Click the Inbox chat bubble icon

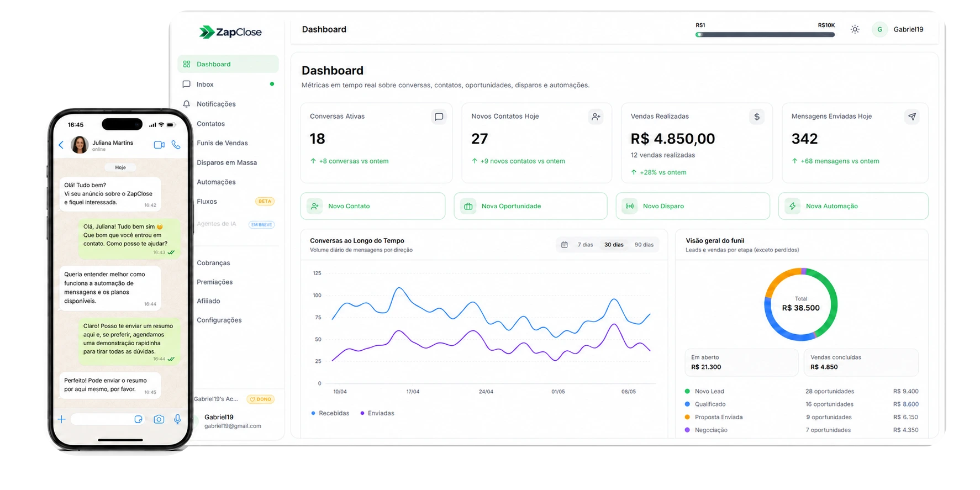click(x=187, y=85)
